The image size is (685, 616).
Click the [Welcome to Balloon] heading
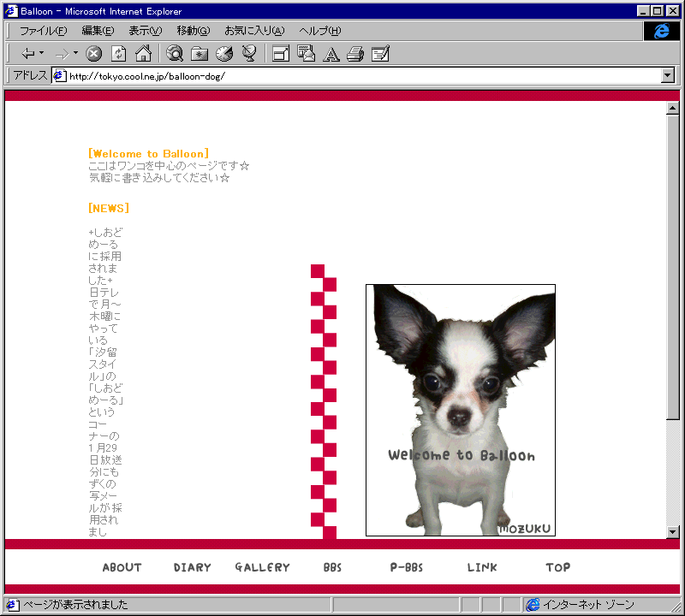[148, 154]
